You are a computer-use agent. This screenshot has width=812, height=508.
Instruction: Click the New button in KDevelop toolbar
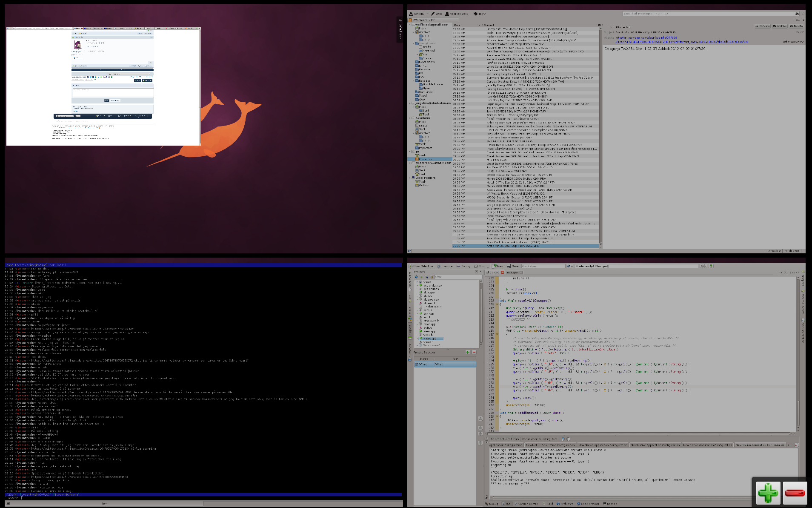(x=498, y=266)
